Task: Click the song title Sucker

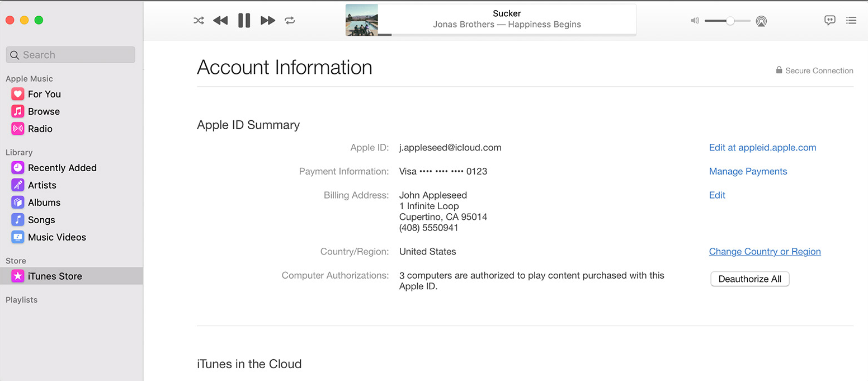Action: pyautogui.click(x=507, y=13)
